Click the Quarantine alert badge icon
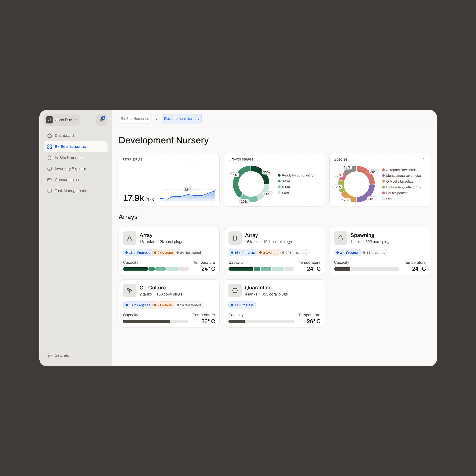Screen dimensions: 476x476 (235, 290)
